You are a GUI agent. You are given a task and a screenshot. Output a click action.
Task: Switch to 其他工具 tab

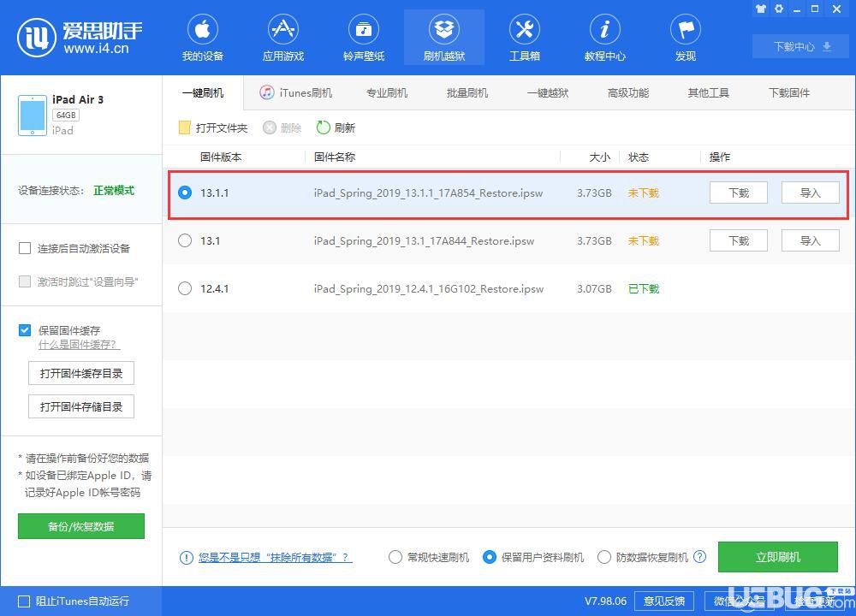(x=709, y=92)
